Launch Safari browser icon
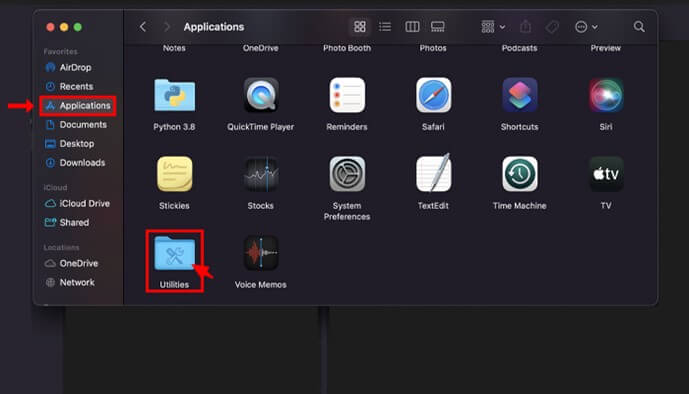This screenshot has height=394, width=689. pyautogui.click(x=433, y=95)
